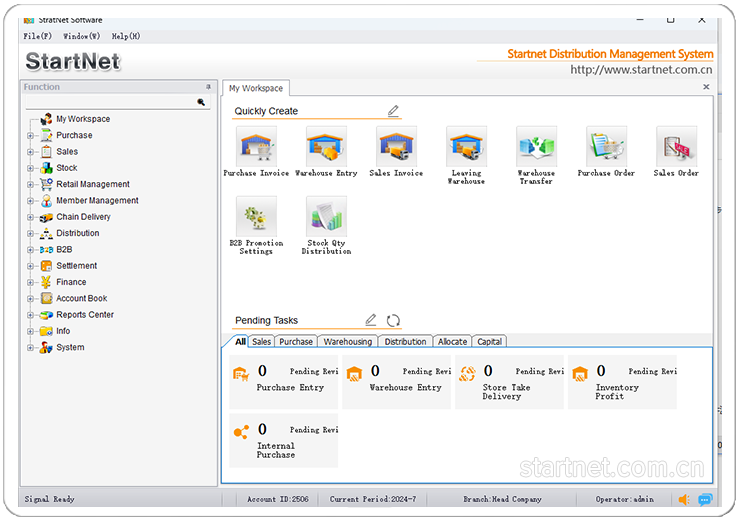Select the Allocate pending tasks tab
The image size is (740, 521).
pyautogui.click(x=452, y=341)
